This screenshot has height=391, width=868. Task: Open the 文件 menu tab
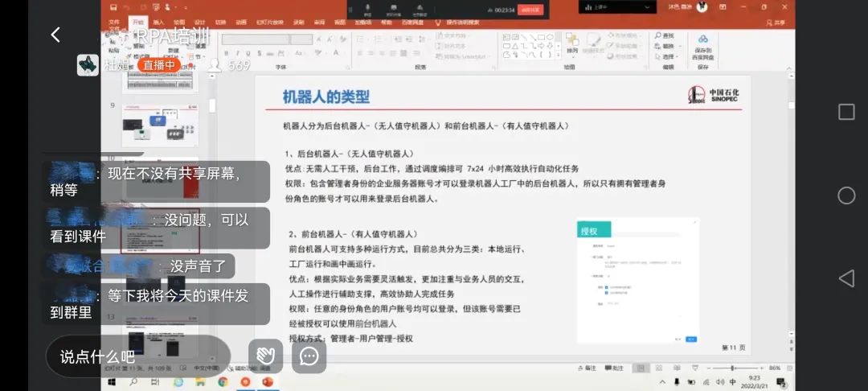(114, 23)
